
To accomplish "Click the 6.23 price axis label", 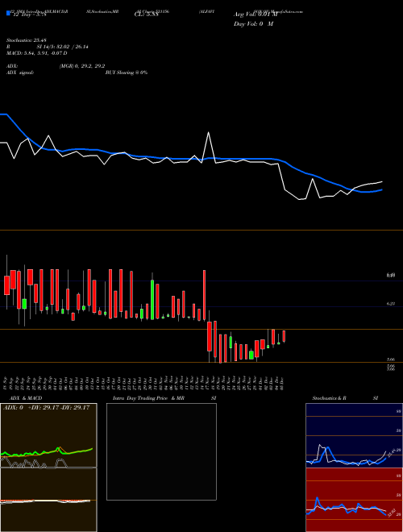I will click(x=390, y=304).
